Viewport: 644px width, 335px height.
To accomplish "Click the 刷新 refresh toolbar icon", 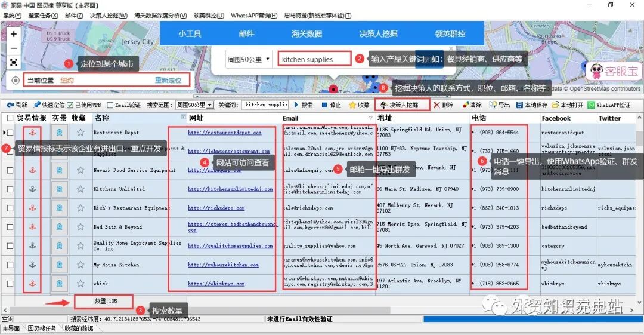I will [x=10, y=105].
